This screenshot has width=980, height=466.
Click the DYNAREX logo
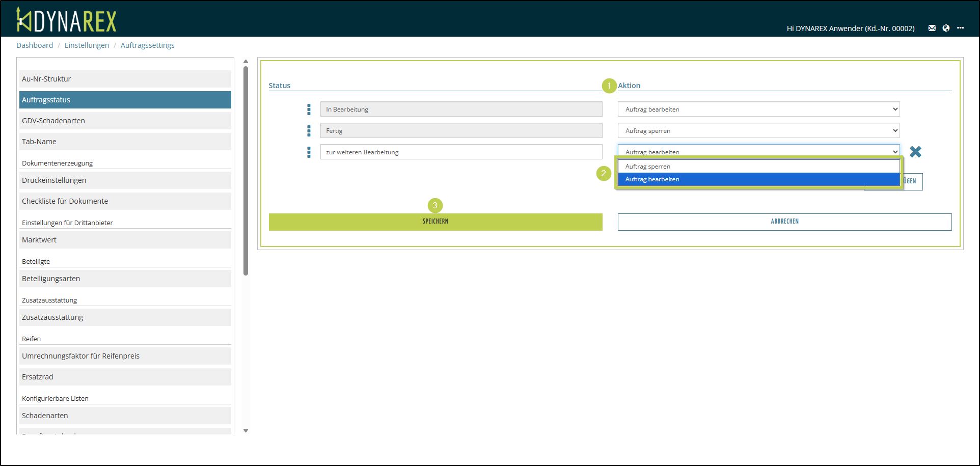66,20
